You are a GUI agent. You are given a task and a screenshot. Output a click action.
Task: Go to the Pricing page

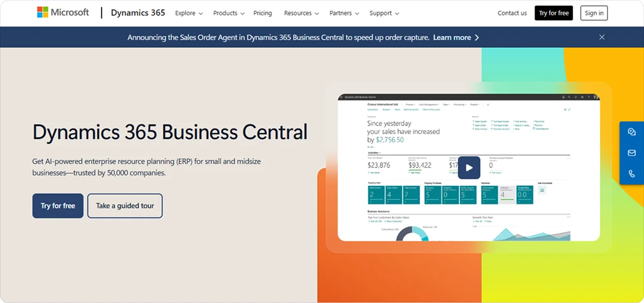click(x=262, y=13)
